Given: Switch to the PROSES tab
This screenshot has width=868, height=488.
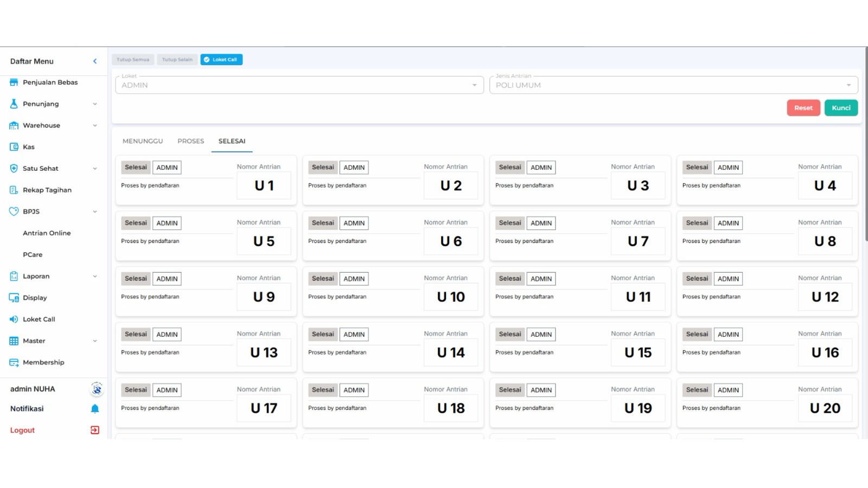Looking at the screenshot, I should (191, 141).
